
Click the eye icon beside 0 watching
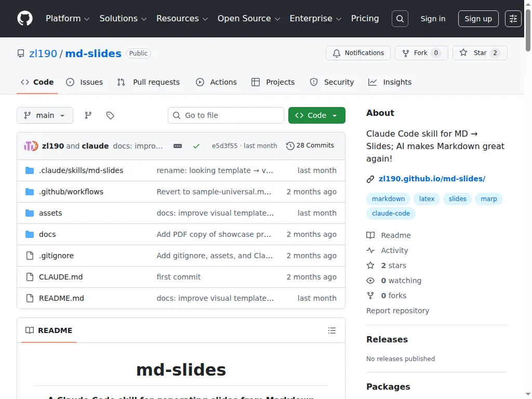click(x=370, y=281)
